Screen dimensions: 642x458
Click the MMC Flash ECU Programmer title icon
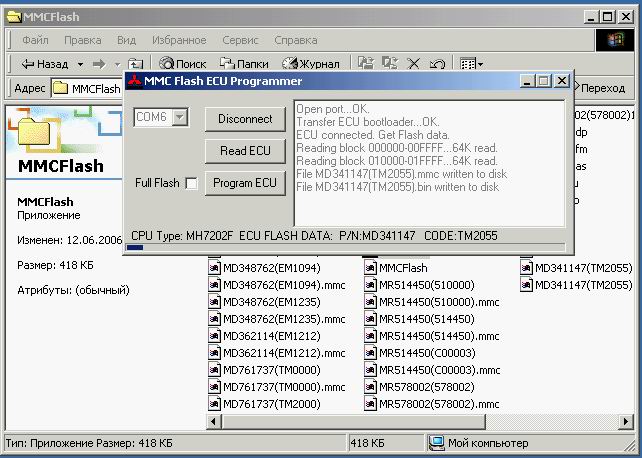[134, 81]
